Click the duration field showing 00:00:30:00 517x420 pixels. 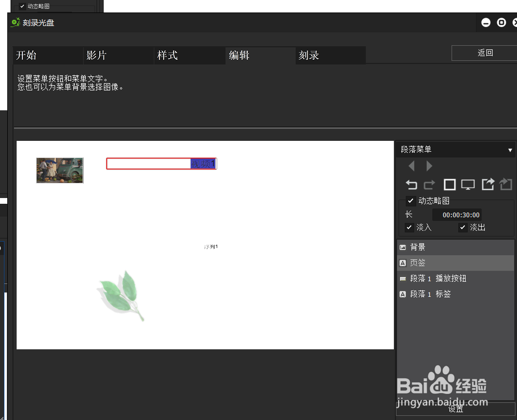(x=458, y=214)
